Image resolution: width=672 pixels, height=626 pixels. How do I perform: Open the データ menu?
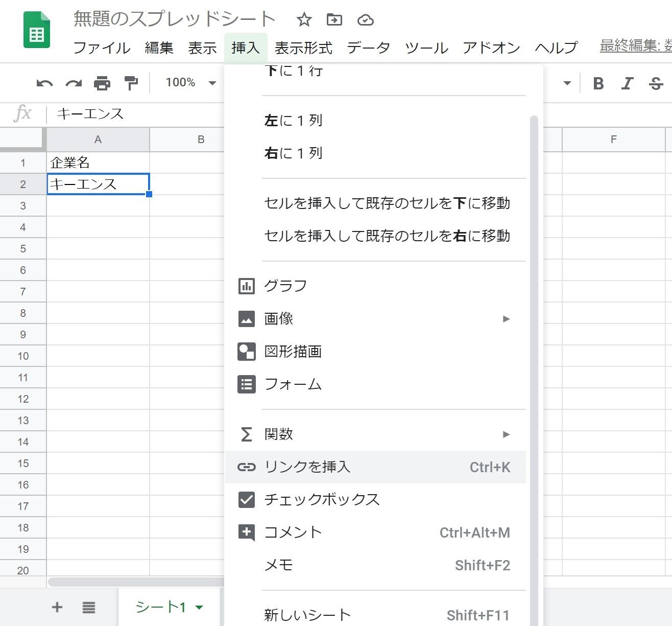pyautogui.click(x=368, y=48)
